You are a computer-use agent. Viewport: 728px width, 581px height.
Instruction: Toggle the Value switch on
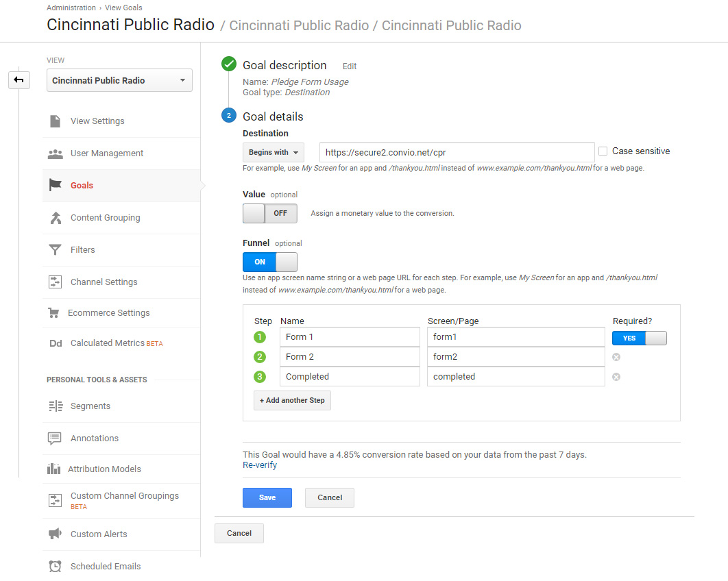point(270,214)
